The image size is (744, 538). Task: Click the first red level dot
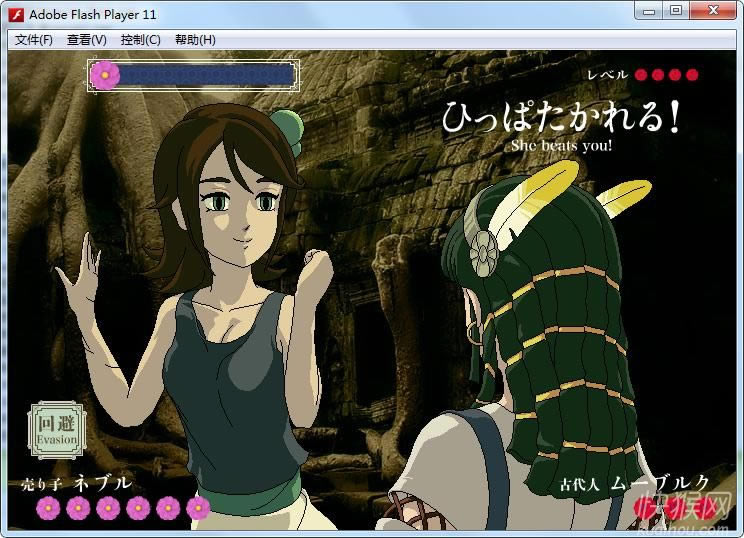click(x=641, y=75)
